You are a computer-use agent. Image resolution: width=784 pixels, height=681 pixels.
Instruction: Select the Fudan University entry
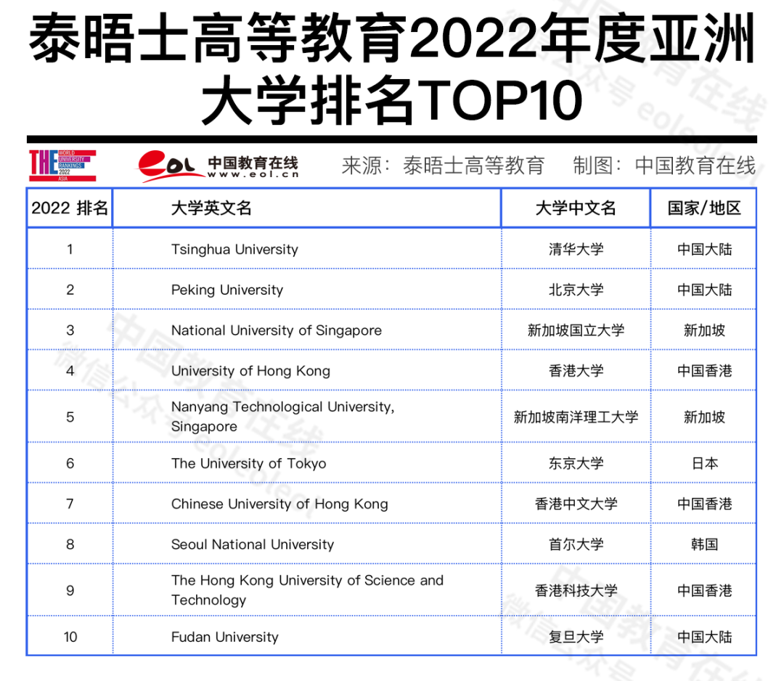tap(226, 637)
